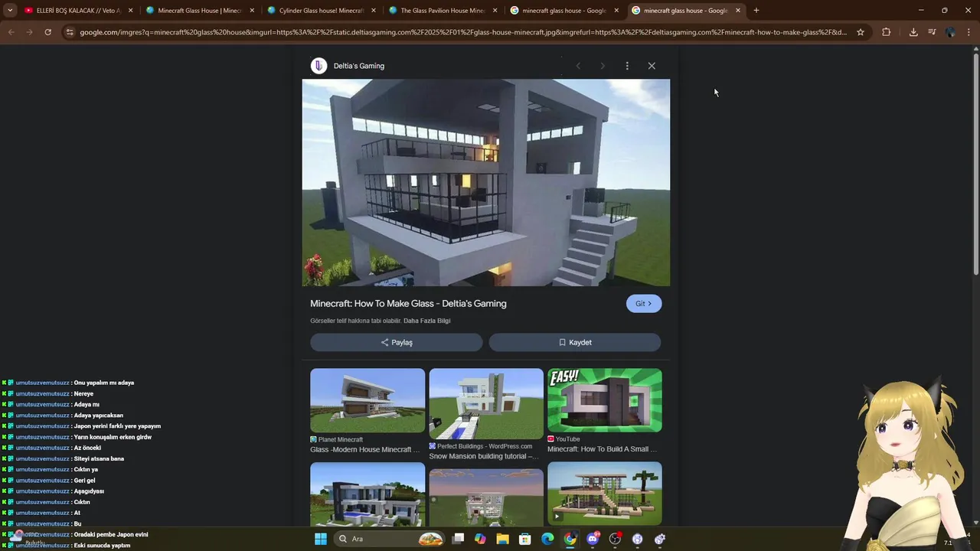Click the Snow Mansion building tutorial caption
Image resolution: width=980 pixels, height=551 pixels.
pyautogui.click(x=484, y=456)
